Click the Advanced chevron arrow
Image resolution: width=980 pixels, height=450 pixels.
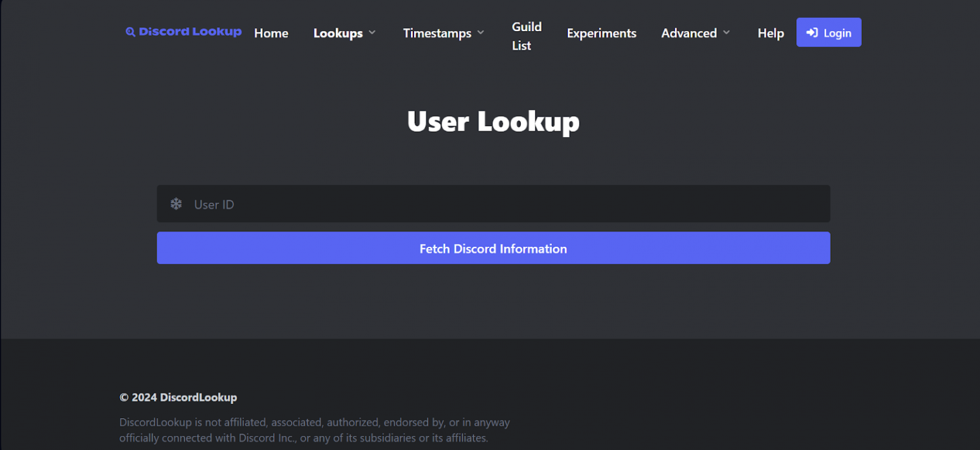click(x=727, y=33)
